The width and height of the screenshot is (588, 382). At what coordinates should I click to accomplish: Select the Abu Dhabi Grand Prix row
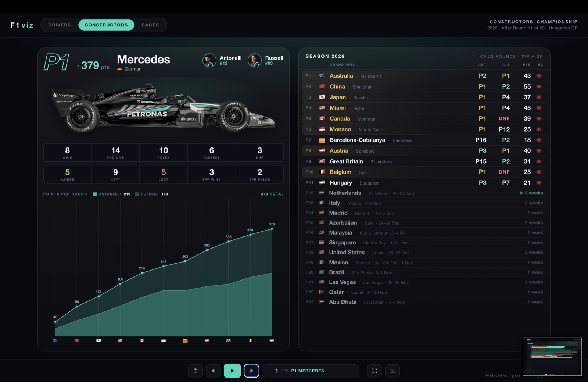pyautogui.click(x=424, y=302)
